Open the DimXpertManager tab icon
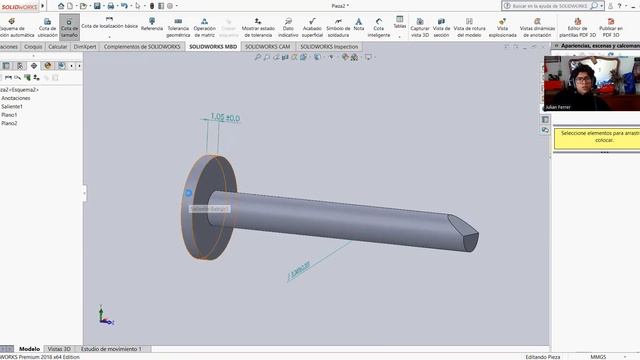This screenshot has height=360, width=640. pos(34,66)
